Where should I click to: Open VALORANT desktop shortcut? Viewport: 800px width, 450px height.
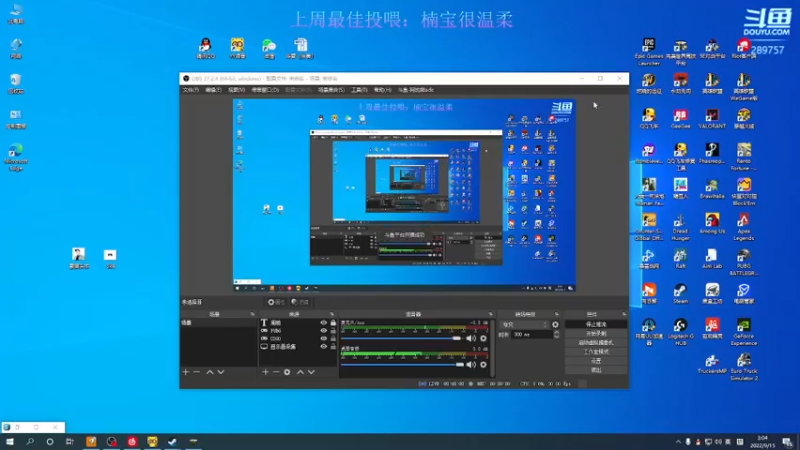tap(712, 119)
